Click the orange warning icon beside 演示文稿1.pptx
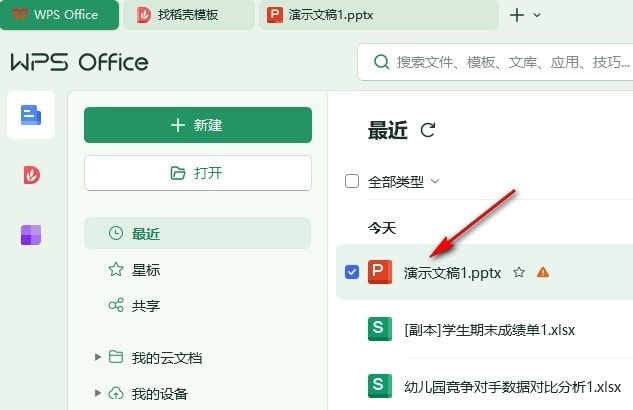Image resolution: width=633 pixels, height=410 pixels. [x=543, y=272]
